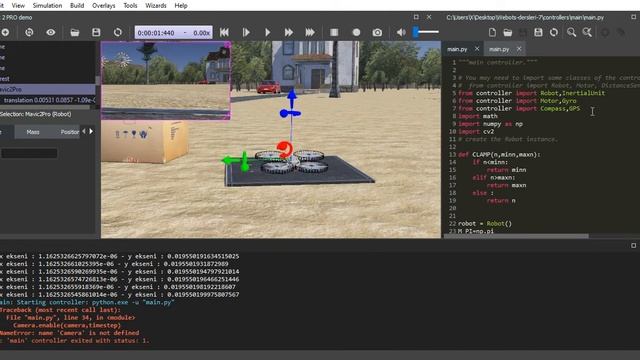Close the 3D view panel
Screen dimensions: 640x360
pos(429,17)
